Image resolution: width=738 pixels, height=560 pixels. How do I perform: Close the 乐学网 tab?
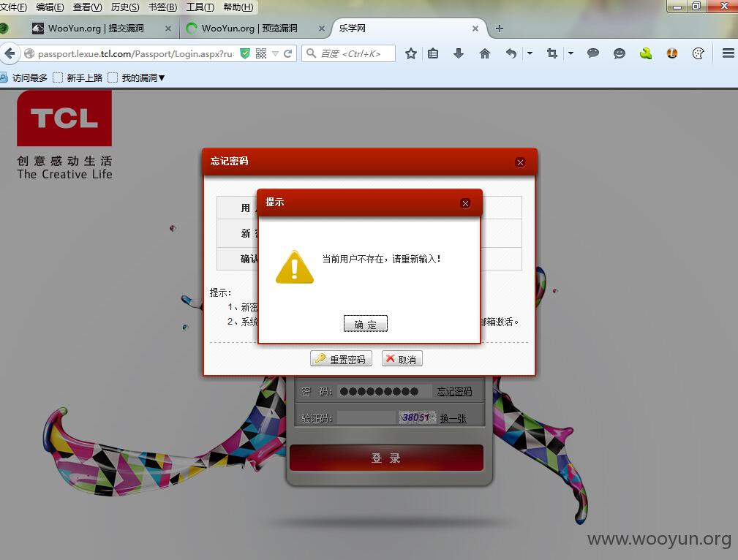tap(475, 29)
